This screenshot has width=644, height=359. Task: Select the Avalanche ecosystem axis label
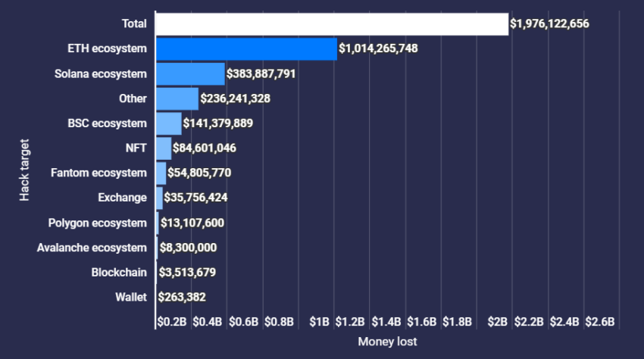point(92,248)
